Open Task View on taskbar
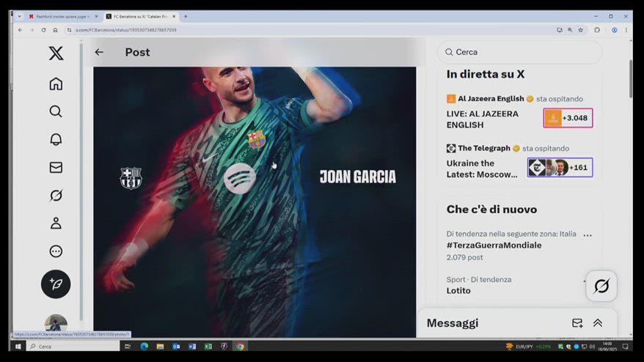 pyautogui.click(x=128, y=347)
